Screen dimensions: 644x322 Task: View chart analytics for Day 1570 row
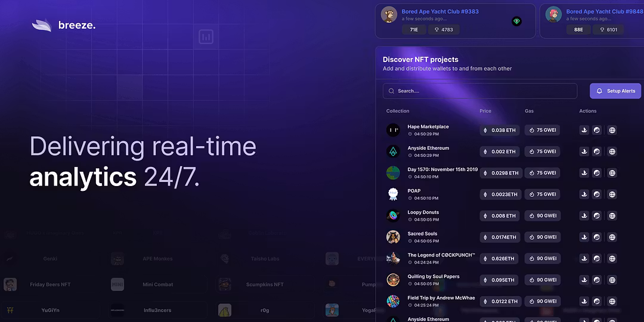click(x=597, y=173)
